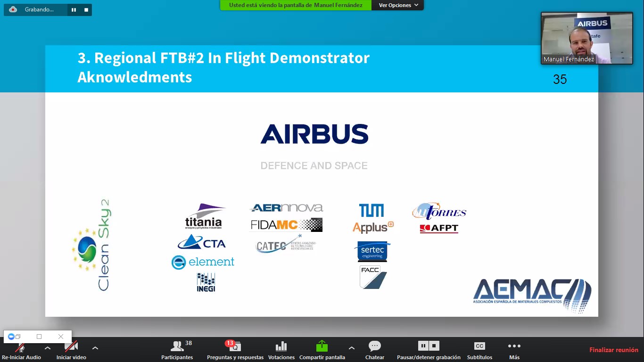Image resolution: width=644 pixels, height=362 pixels.
Task: Click the element logo on the slide
Action: point(203,262)
